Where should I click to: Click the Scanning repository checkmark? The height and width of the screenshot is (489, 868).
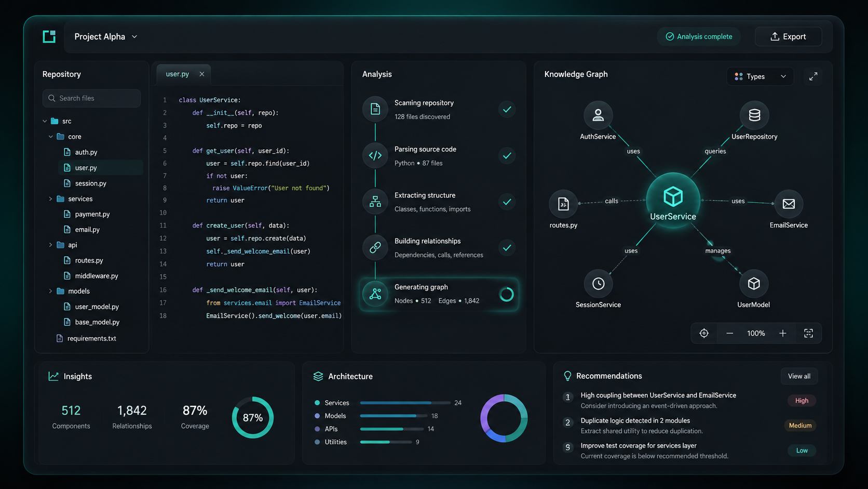tap(507, 109)
